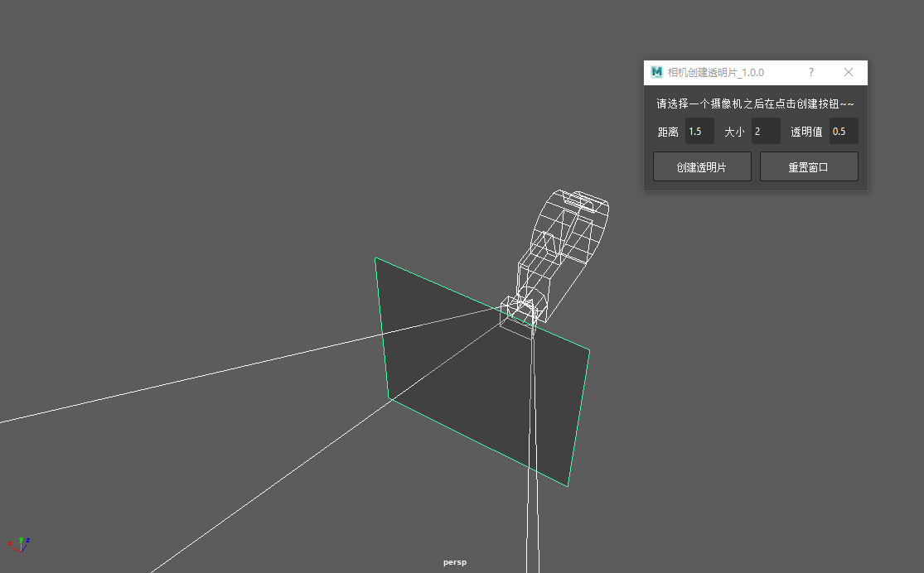Click the 透明值 label
Image resolution: width=924 pixels, height=573 pixels.
click(x=806, y=132)
